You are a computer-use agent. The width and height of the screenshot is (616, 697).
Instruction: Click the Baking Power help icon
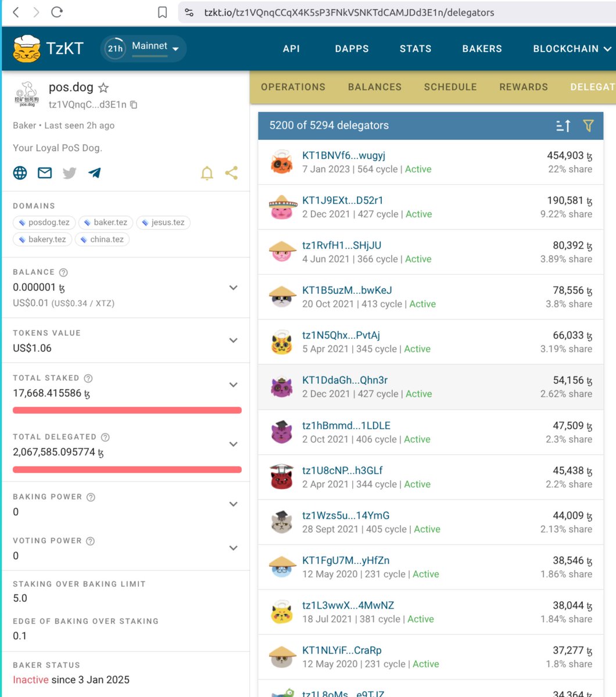click(x=91, y=497)
